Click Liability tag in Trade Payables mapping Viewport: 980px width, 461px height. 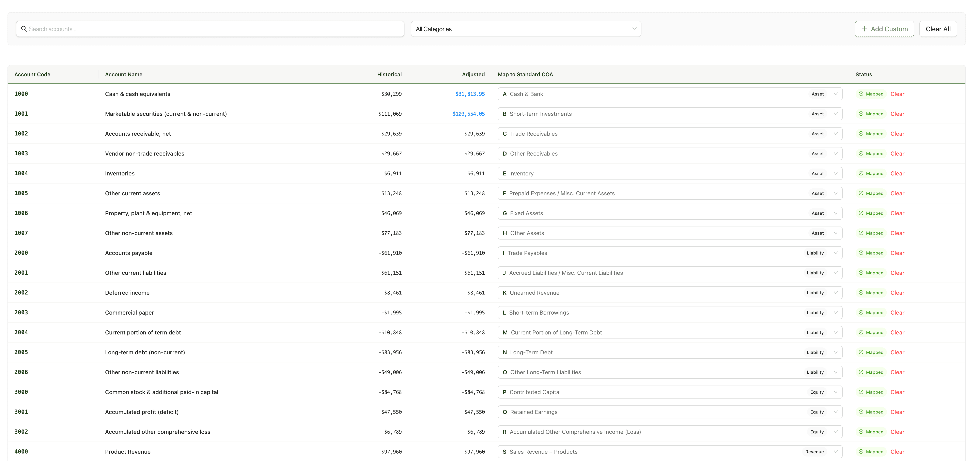tap(815, 253)
